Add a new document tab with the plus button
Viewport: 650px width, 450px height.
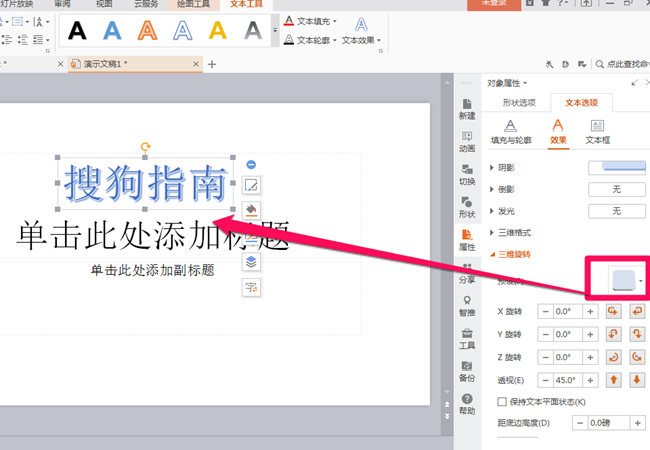point(212,64)
